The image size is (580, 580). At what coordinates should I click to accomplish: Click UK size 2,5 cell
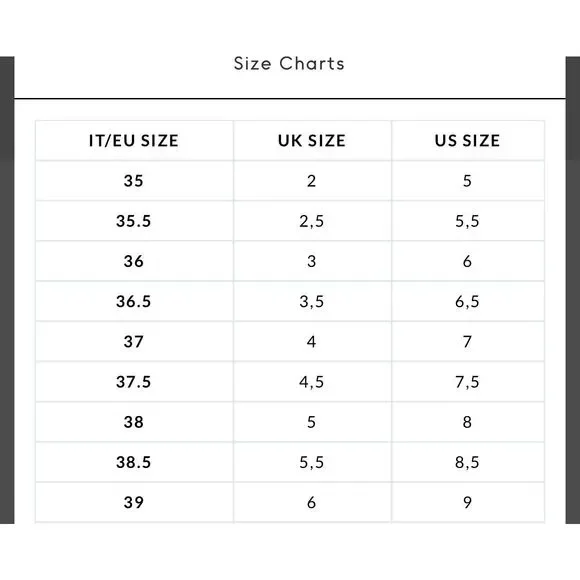(x=312, y=221)
